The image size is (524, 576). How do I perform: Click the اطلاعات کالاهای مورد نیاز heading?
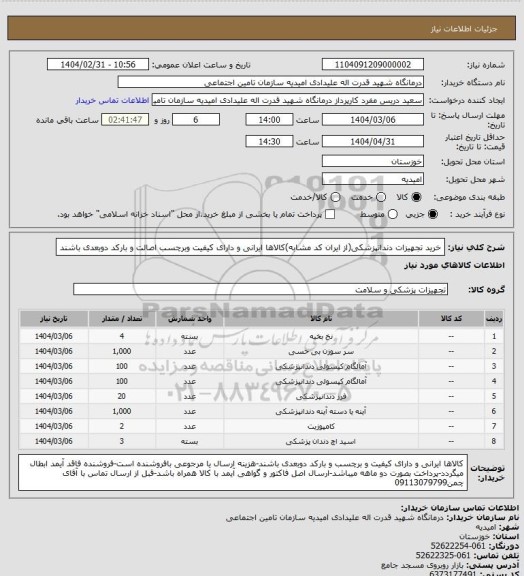click(454, 265)
